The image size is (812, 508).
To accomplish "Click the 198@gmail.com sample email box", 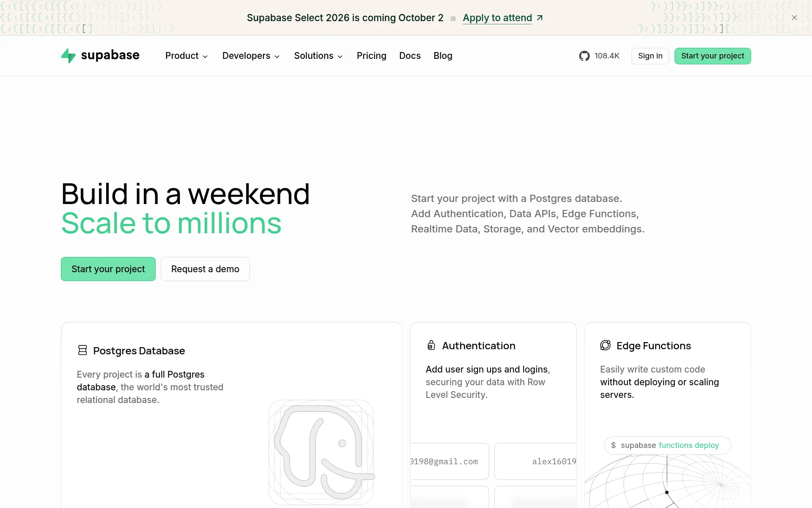I will (x=450, y=461).
